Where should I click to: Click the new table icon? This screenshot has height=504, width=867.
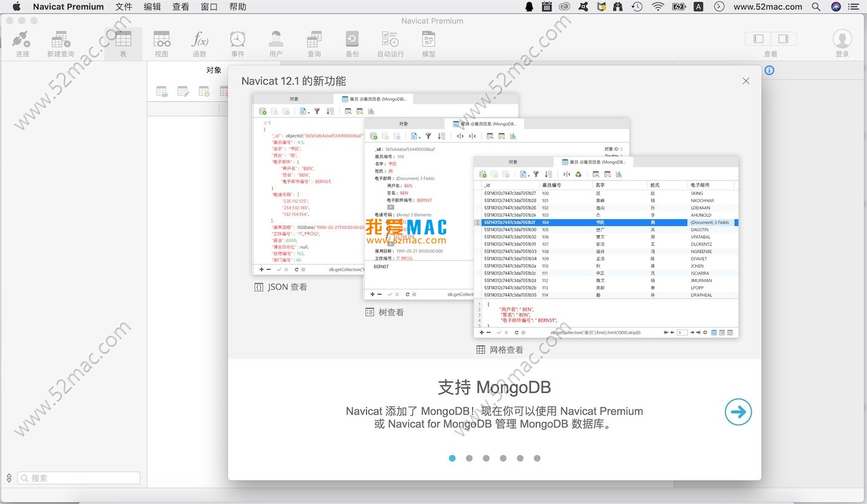204,91
